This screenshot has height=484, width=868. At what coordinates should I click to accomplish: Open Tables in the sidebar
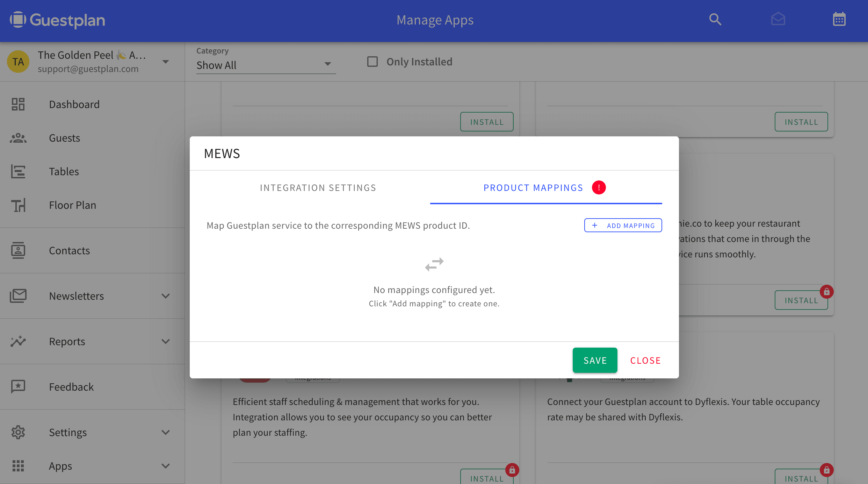click(x=92, y=171)
